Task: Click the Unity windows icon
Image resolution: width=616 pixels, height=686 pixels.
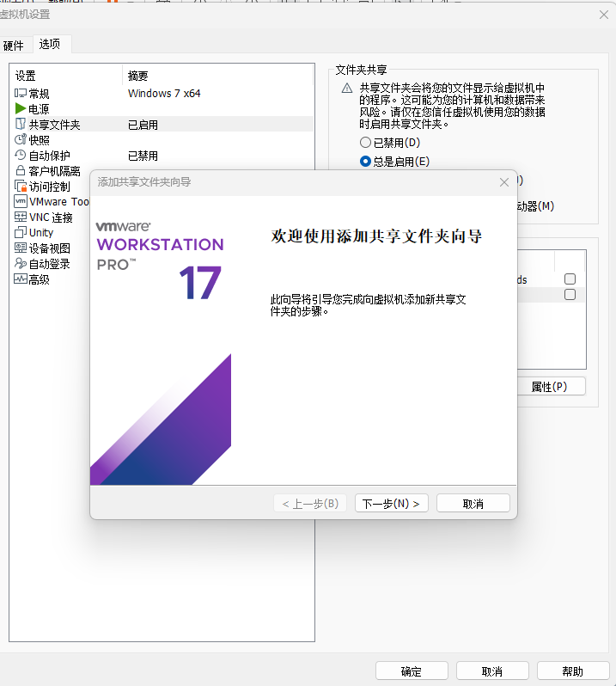Action: (20, 232)
